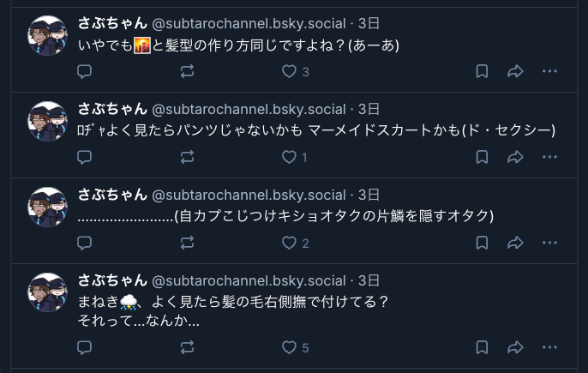This screenshot has height=373, width=588.
Task: Open the 3日 timestamp on 自カプこじつけ post
Action: point(369,195)
